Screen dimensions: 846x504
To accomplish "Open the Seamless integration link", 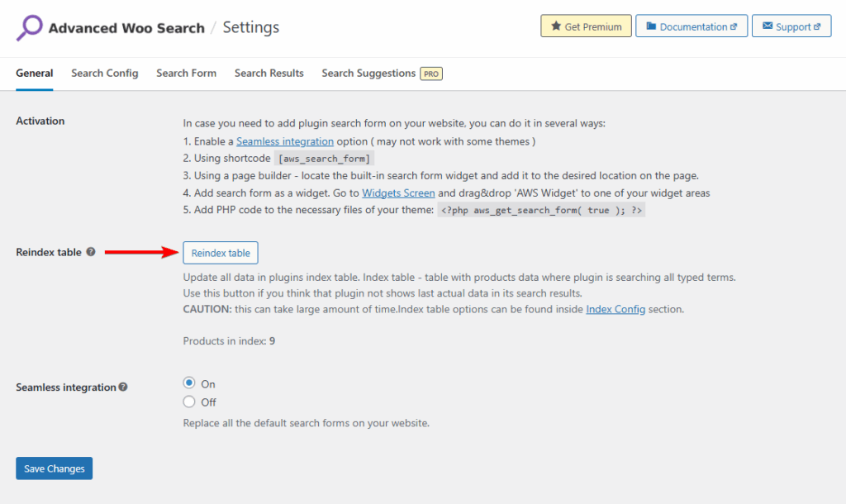I will tap(284, 141).
